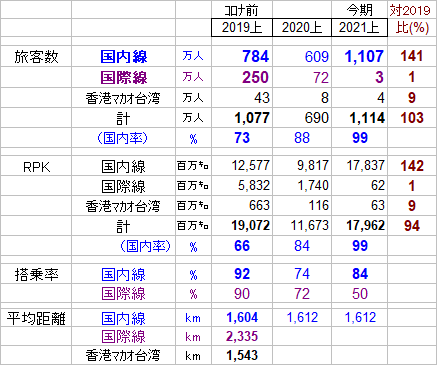This screenshot has width=437, height=365.
Task: Select the 2019上 column header
Action: click(242, 27)
